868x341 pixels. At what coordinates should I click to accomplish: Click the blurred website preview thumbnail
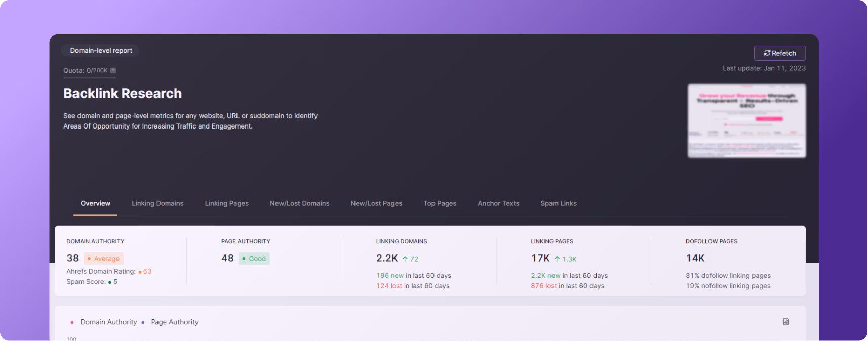[x=746, y=121]
